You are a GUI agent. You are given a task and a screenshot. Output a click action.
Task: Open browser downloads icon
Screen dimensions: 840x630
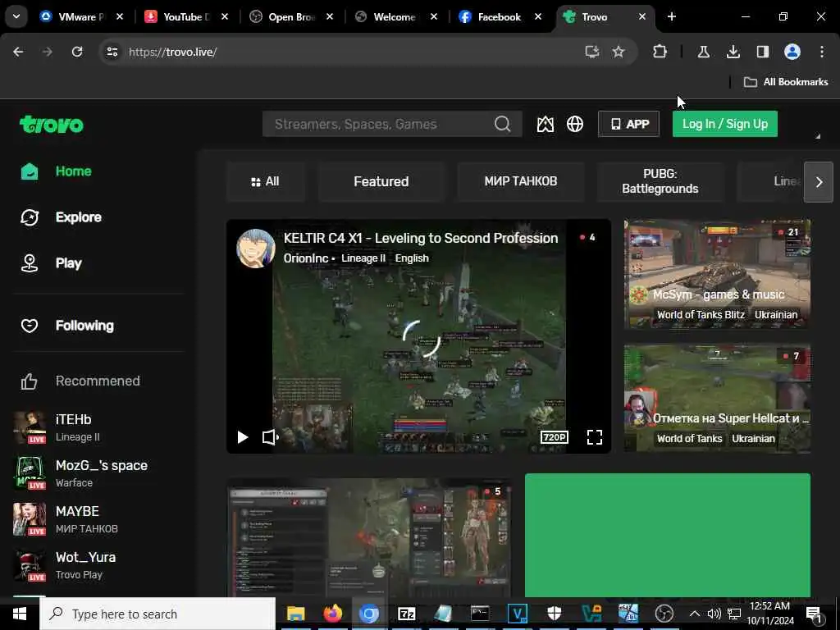733,52
